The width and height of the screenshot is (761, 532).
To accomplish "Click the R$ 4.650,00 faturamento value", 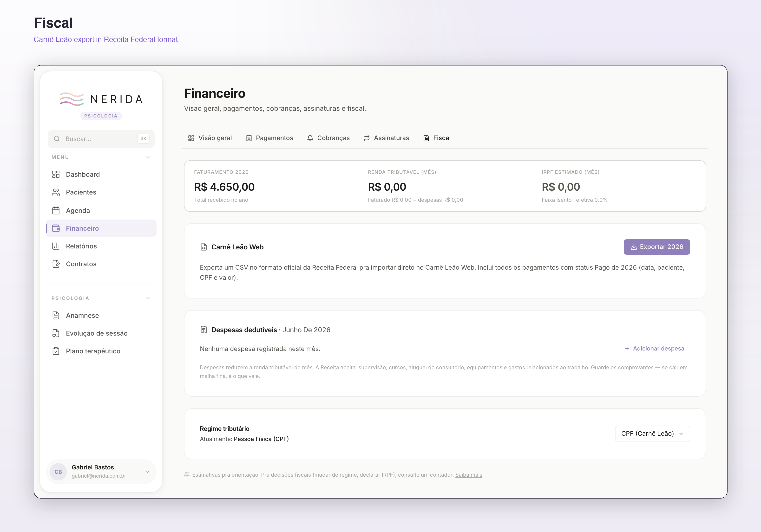I will [224, 187].
